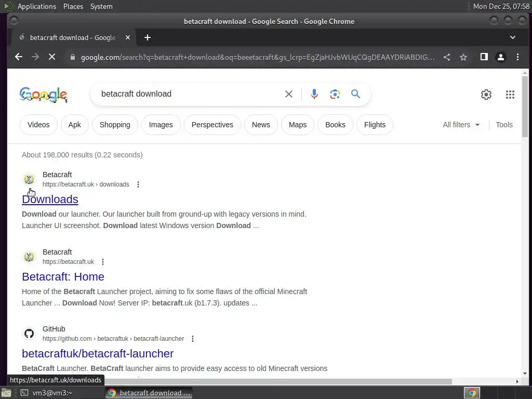Click the github.com › betacraftuk URL text

[113, 339]
